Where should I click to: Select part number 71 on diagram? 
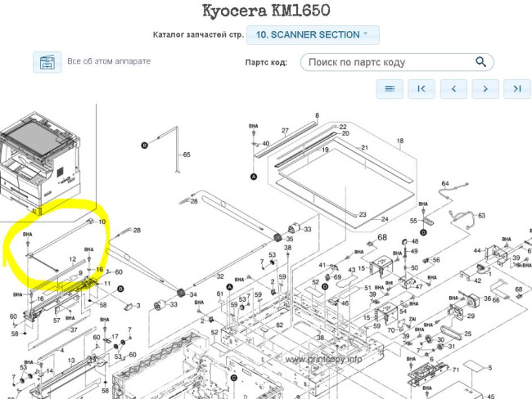pyautogui.click(x=455, y=370)
